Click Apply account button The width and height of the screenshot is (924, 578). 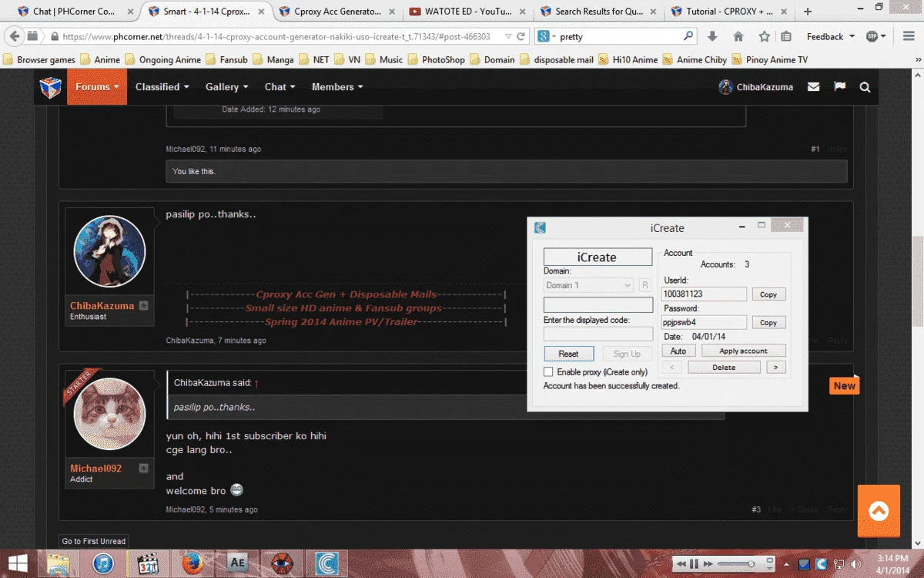(x=743, y=351)
